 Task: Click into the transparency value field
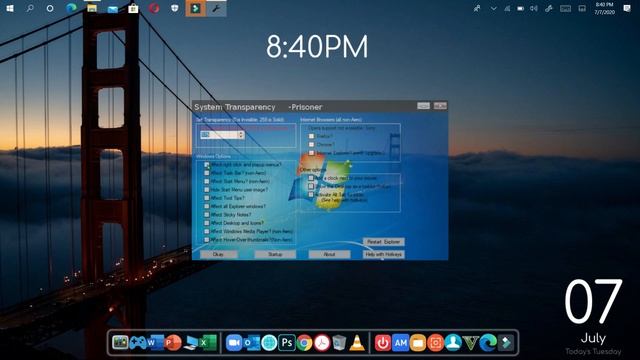pos(219,135)
